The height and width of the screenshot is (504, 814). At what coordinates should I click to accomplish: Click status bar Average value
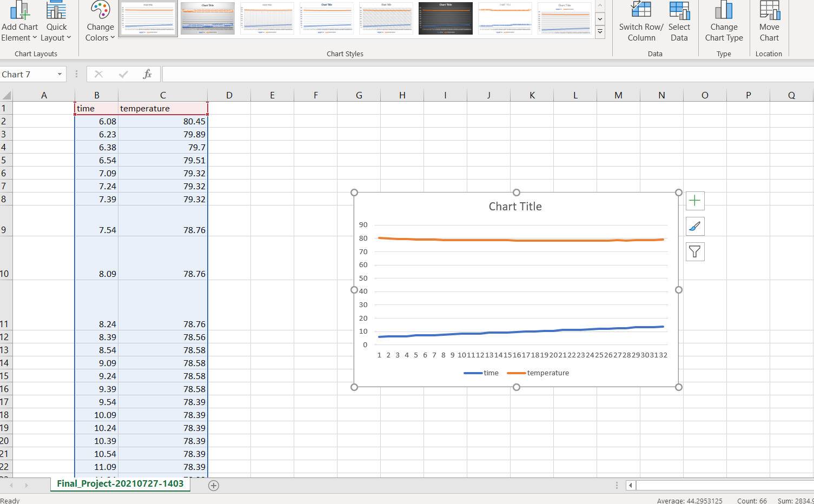pyautogui.click(x=690, y=501)
